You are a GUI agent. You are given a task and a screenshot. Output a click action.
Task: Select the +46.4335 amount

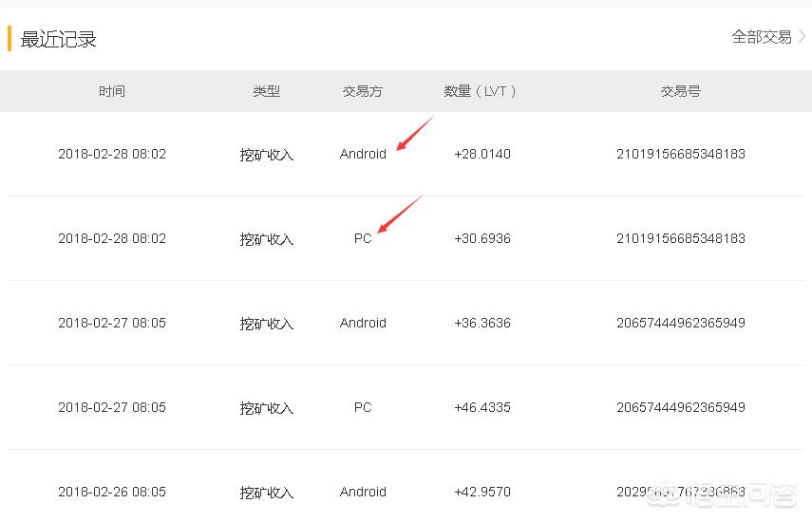(x=482, y=407)
